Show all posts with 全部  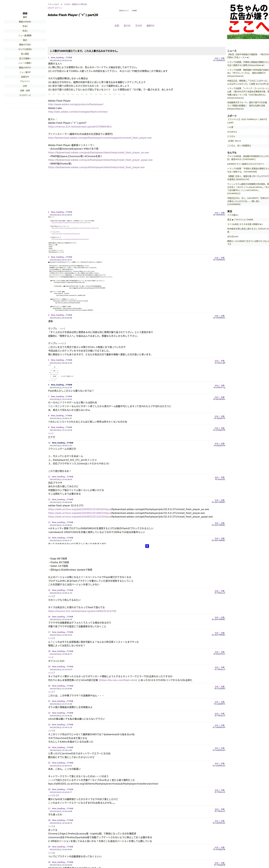point(117,26)
